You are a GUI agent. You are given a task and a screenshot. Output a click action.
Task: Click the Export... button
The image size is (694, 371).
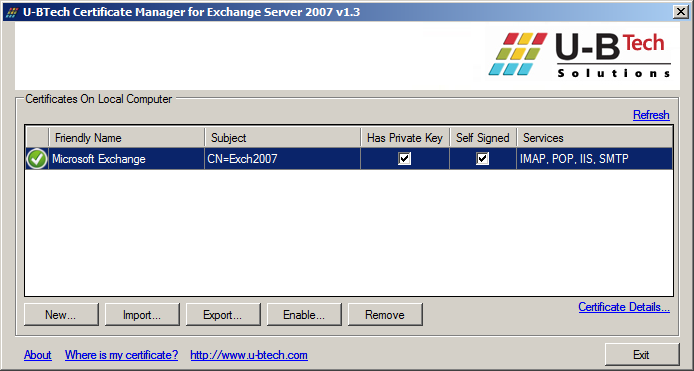223,315
